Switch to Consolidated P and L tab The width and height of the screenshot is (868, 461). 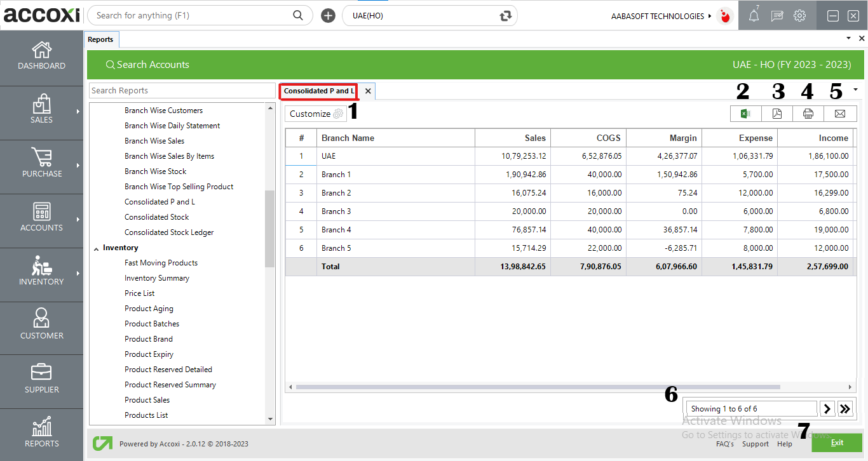coord(319,91)
